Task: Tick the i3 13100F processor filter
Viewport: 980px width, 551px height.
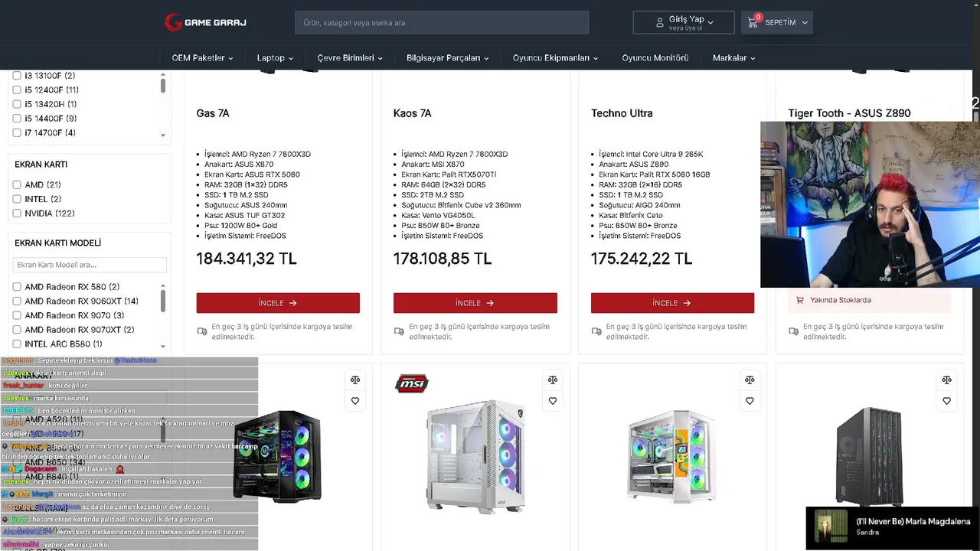Action: pyautogui.click(x=17, y=76)
